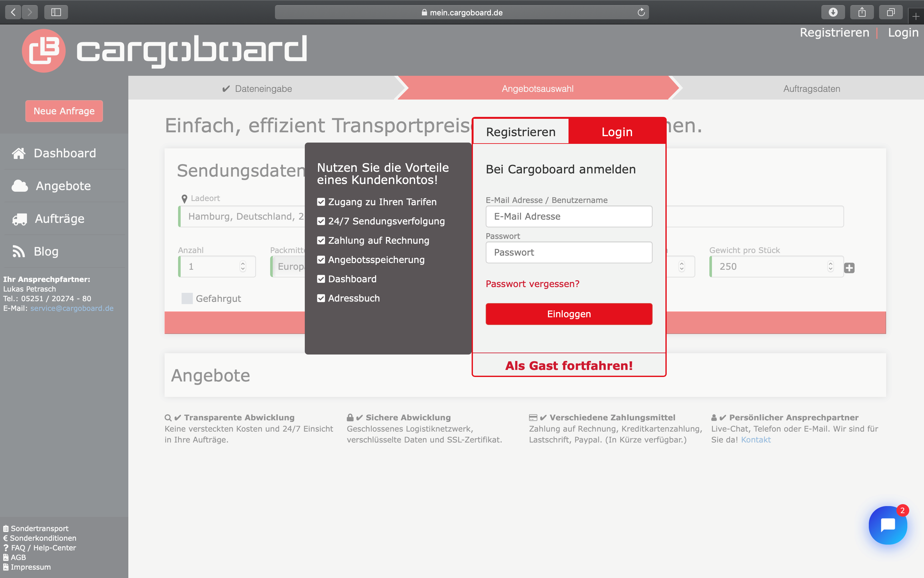Open the Safari downloads icon
This screenshot has height=578, width=924.
click(x=833, y=12)
